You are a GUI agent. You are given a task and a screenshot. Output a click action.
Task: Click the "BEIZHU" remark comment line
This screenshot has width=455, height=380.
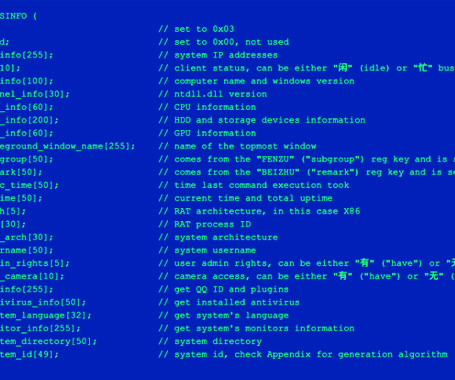(307, 172)
